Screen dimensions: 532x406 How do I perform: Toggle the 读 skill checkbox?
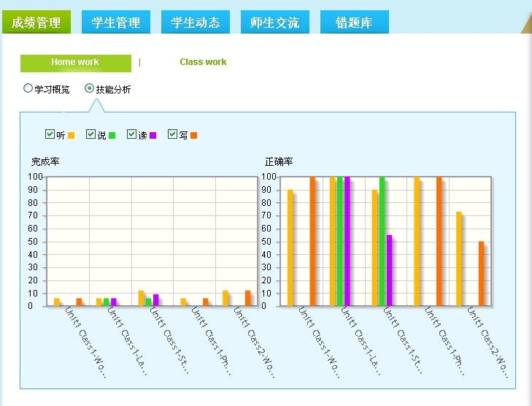point(132,134)
